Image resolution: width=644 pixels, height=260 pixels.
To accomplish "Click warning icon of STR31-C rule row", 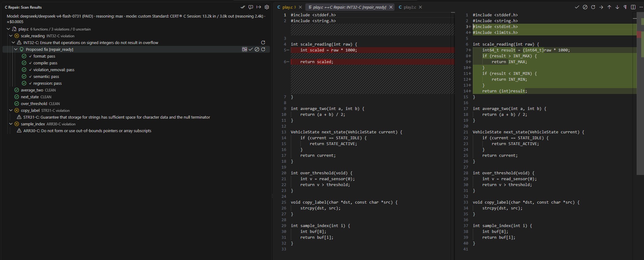I will (19, 117).
